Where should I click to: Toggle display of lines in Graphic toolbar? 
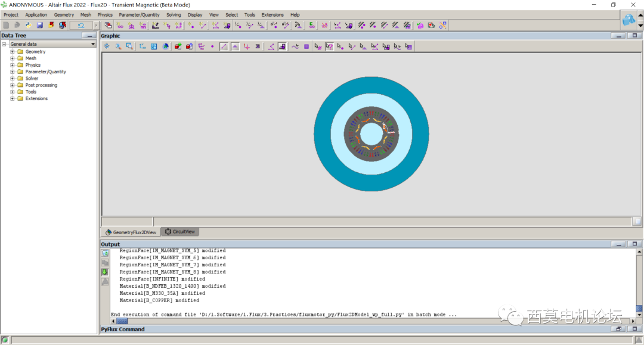click(x=224, y=46)
